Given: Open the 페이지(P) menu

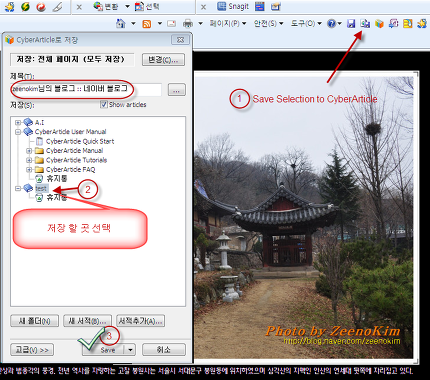Looking at the screenshot, I should [228, 23].
